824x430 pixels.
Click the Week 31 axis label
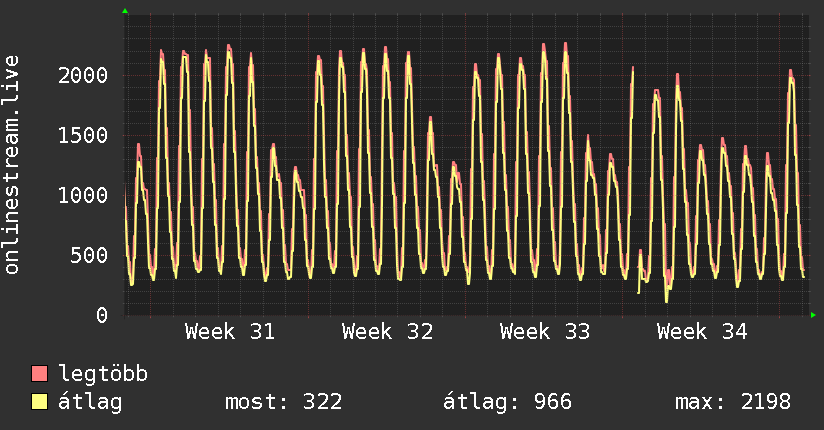point(230,332)
